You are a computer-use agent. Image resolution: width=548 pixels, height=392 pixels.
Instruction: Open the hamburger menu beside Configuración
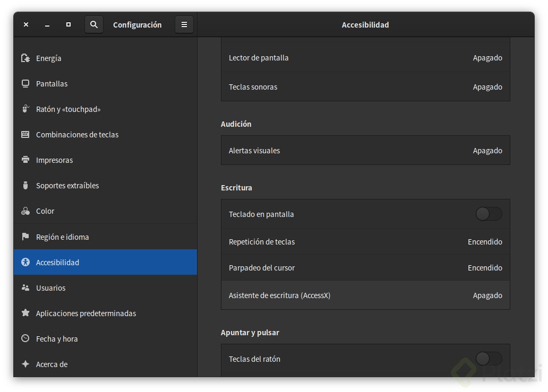(x=184, y=24)
